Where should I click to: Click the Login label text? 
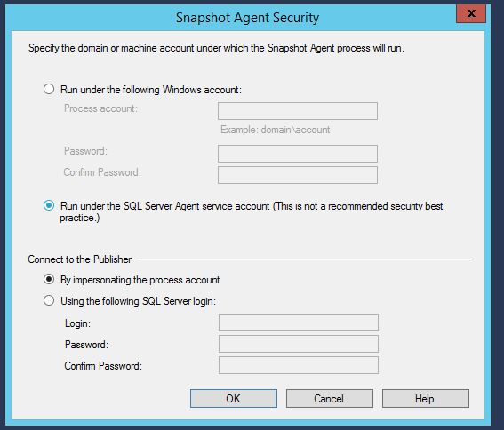78,323
